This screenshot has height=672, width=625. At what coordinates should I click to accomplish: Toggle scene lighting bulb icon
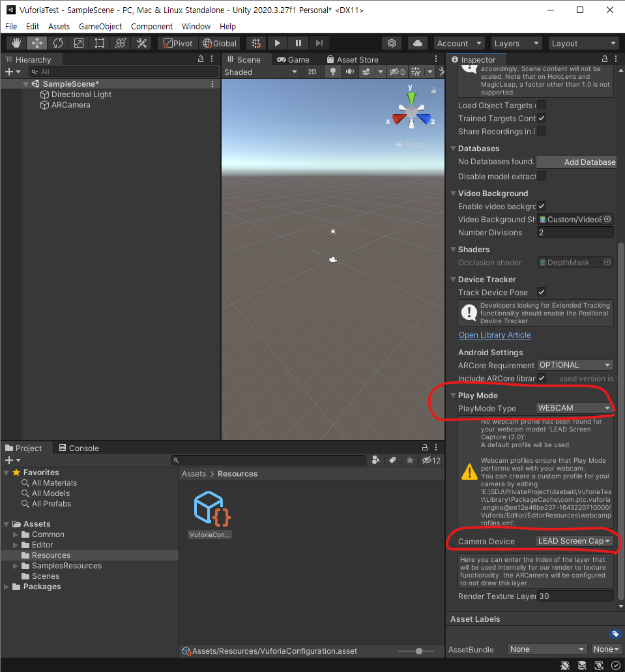pyautogui.click(x=332, y=72)
